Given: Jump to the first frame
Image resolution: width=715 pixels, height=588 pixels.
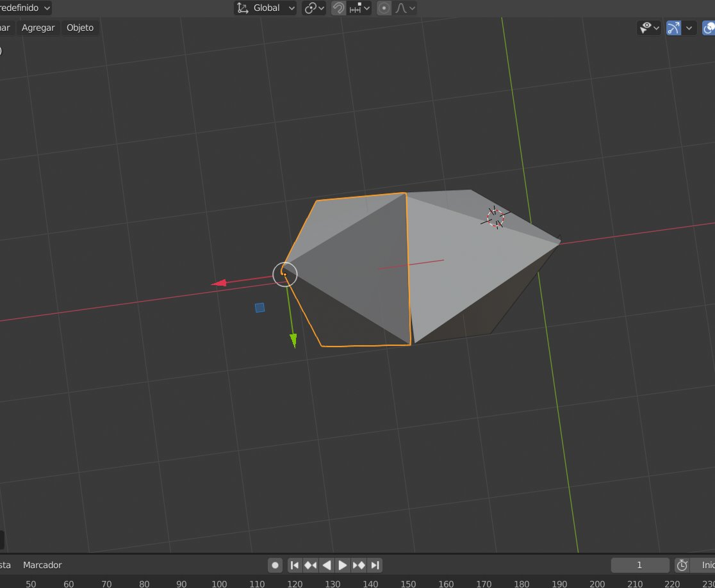Looking at the screenshot, I should 295,565.
